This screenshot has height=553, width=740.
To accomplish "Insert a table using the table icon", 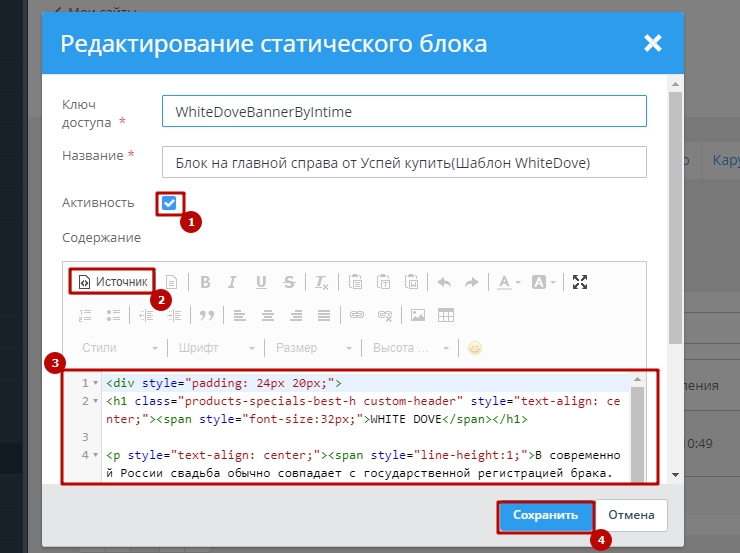I will (446, 315).
